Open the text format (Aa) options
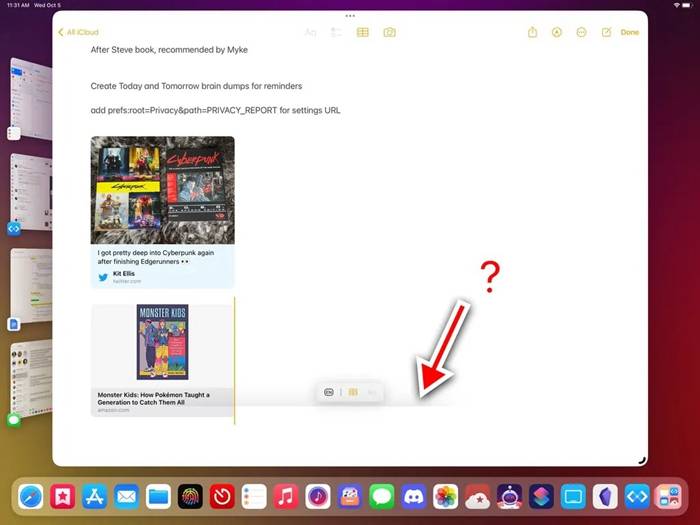This screenshot has width=700, height=525. (x=310, y=32)
